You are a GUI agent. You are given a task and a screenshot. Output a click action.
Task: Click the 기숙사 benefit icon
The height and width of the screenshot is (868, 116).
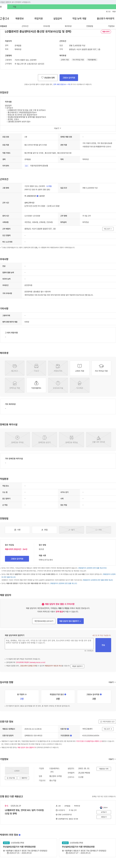[x=36, y=368]
